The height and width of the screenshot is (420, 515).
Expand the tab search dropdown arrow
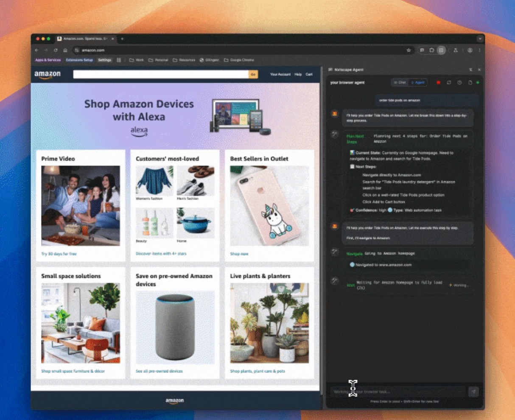(480, 39)
